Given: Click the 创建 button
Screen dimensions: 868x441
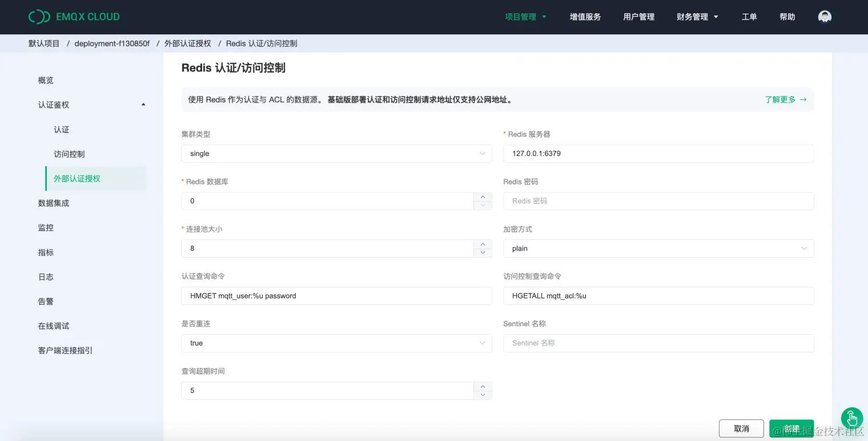Looking at the screenshot, I should click(791, 428).
